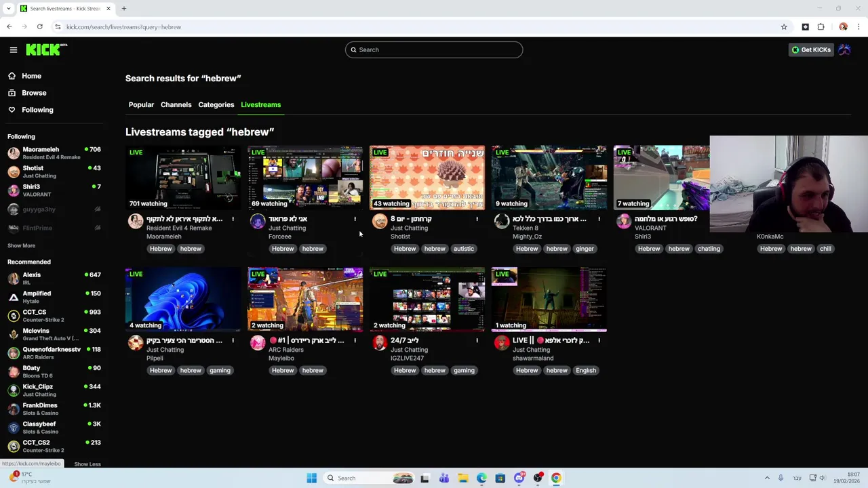This screenshot has height=488, width=868.
Task: Open options menu for Pilpeli stream
Action: tap(233, 341)
